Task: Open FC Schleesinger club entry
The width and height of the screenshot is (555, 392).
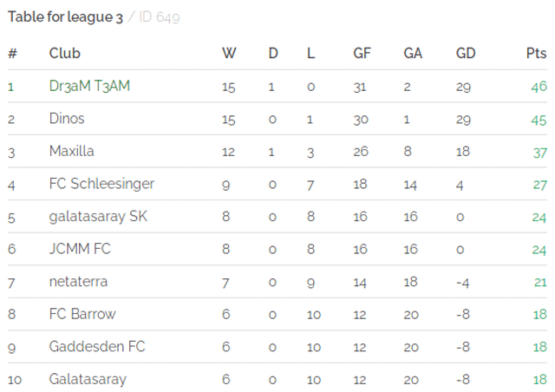Action: 101,184
